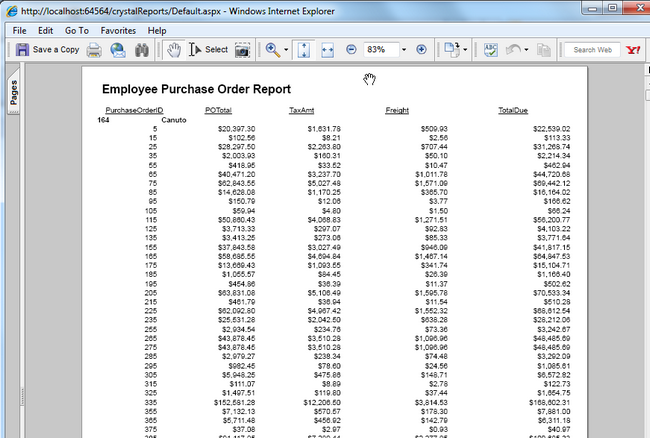Minimize the Internet Explorer window

(593, 8)
